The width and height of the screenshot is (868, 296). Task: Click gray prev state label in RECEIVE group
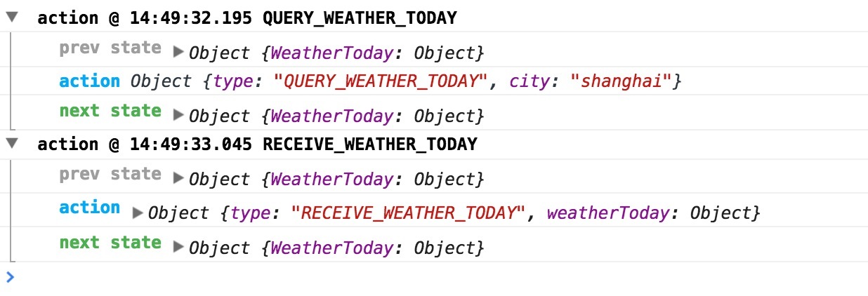click(110, 174)
